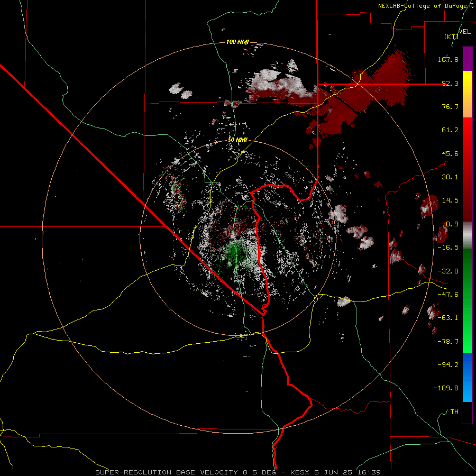Click the 14.5 velocity scale value
This screenshot has height=476, width=476.
tap(450, 200)
